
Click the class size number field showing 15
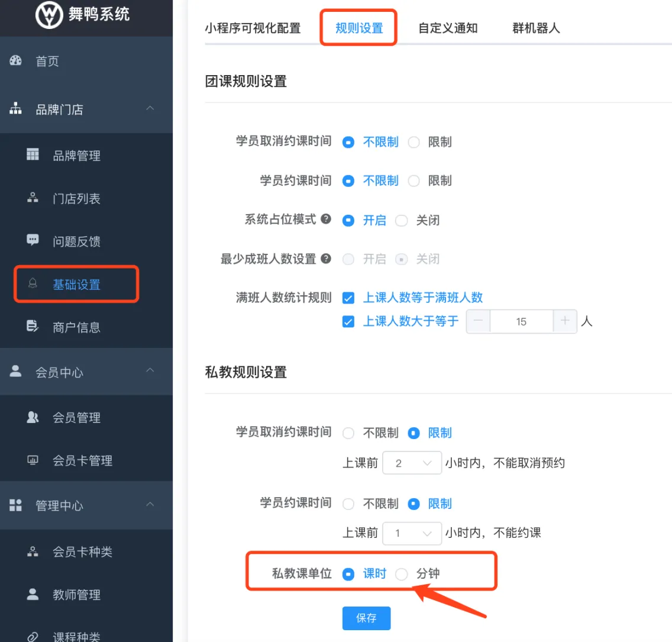[x=521, y=321]
